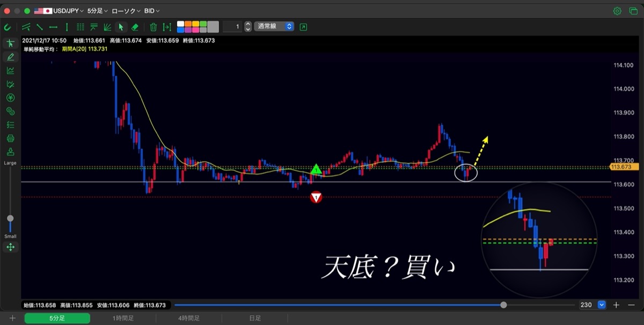Pick the white color swatch
The height and width of the screenshot is (325, 644).
180,24
